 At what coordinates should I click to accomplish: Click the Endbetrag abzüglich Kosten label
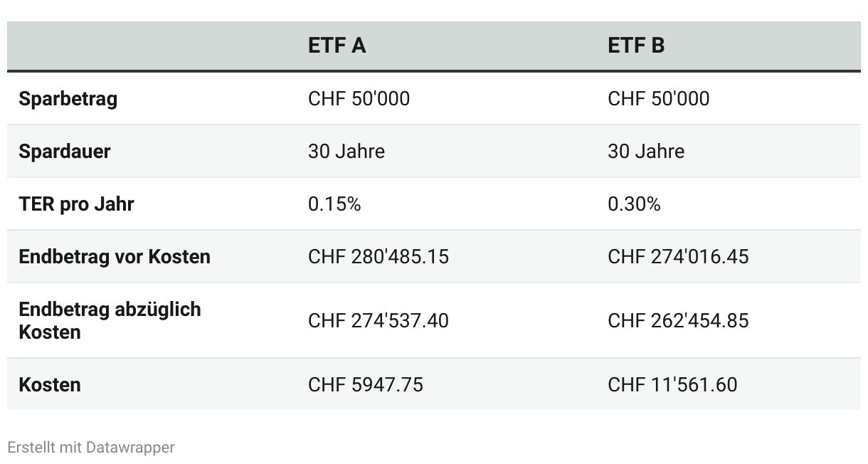click(110, 321)
